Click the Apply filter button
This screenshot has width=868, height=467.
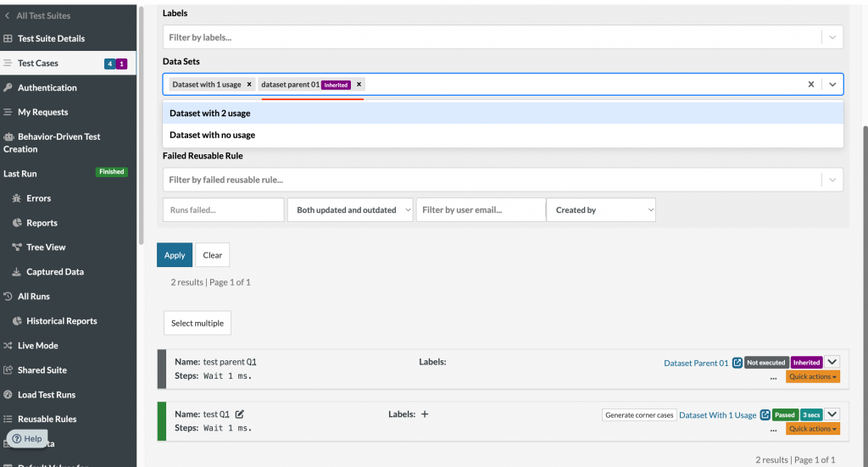coord(175,255)
